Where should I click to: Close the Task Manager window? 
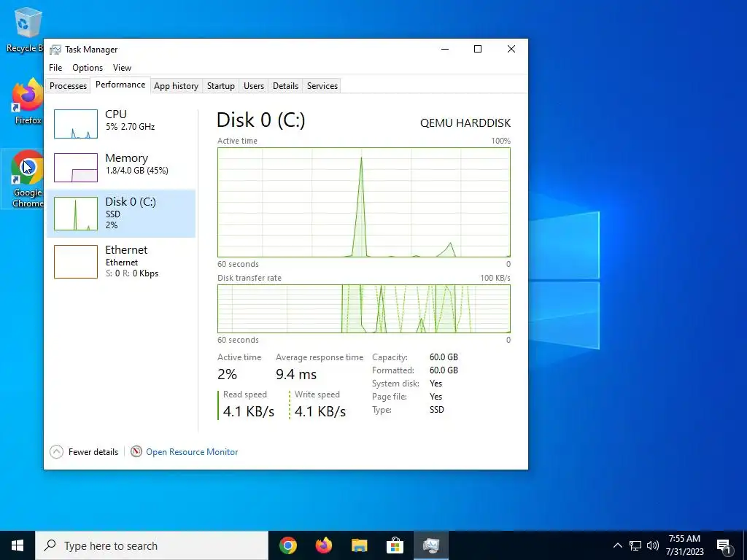511,49
